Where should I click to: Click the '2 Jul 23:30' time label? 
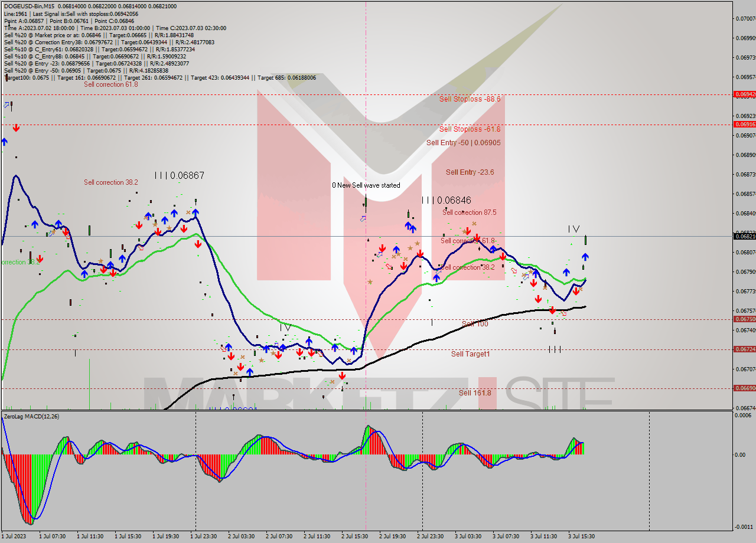[x=430, y=537]
